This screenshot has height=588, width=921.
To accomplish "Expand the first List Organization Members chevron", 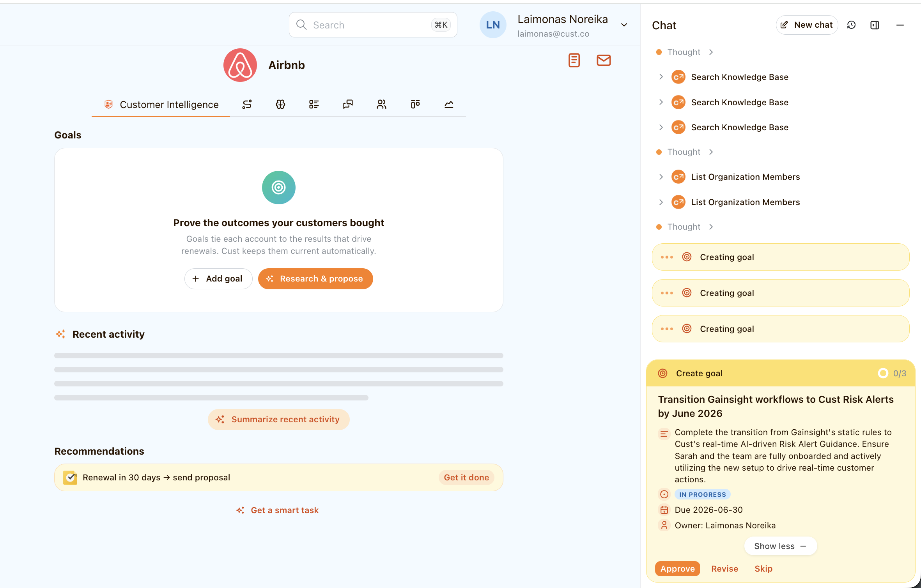I will point(661,177).
